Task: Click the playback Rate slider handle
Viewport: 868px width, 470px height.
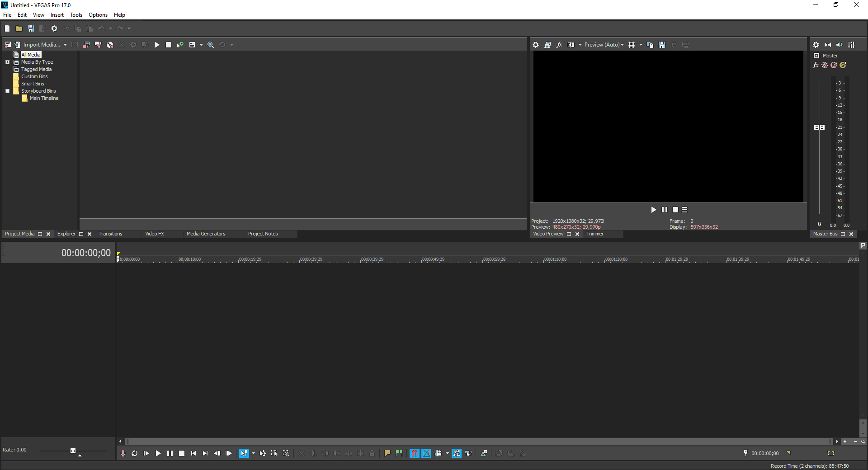Action: (x=73, y=451)
